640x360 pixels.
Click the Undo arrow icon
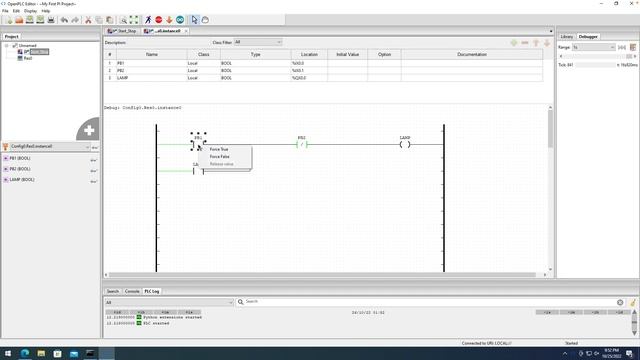[x=64, y=20]
